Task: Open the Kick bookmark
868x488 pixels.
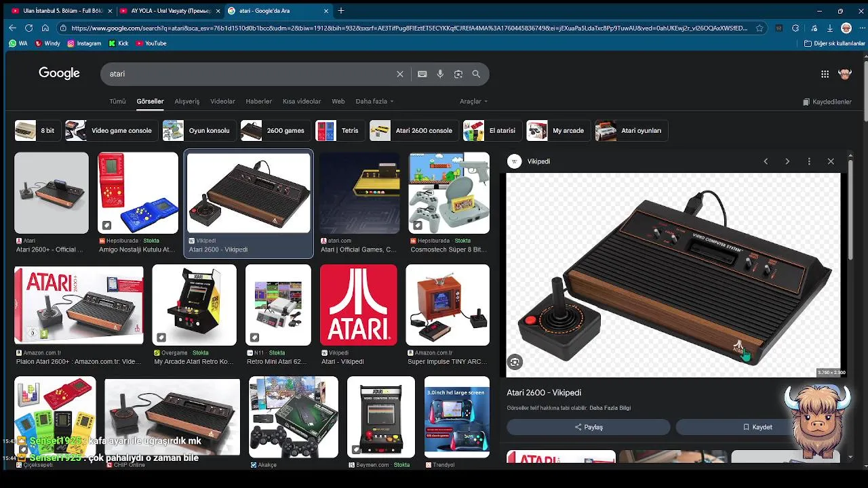Action: (119, 43)
